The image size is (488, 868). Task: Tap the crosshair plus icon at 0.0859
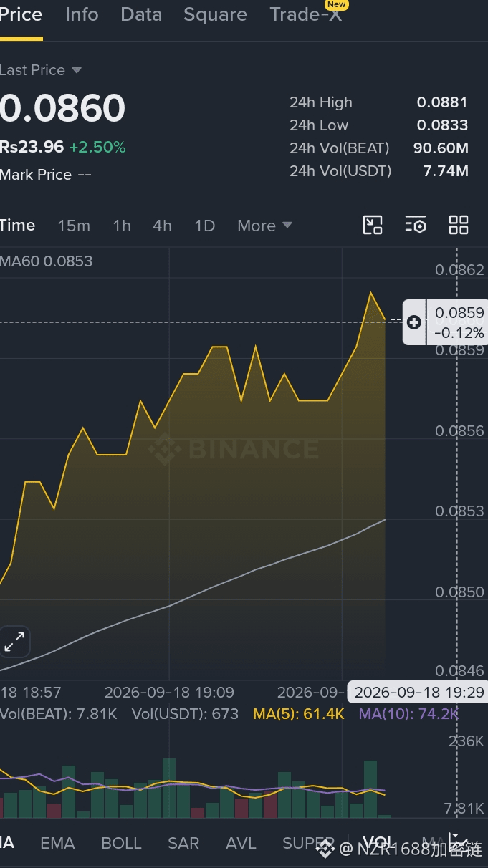click(x=414, y=322)
